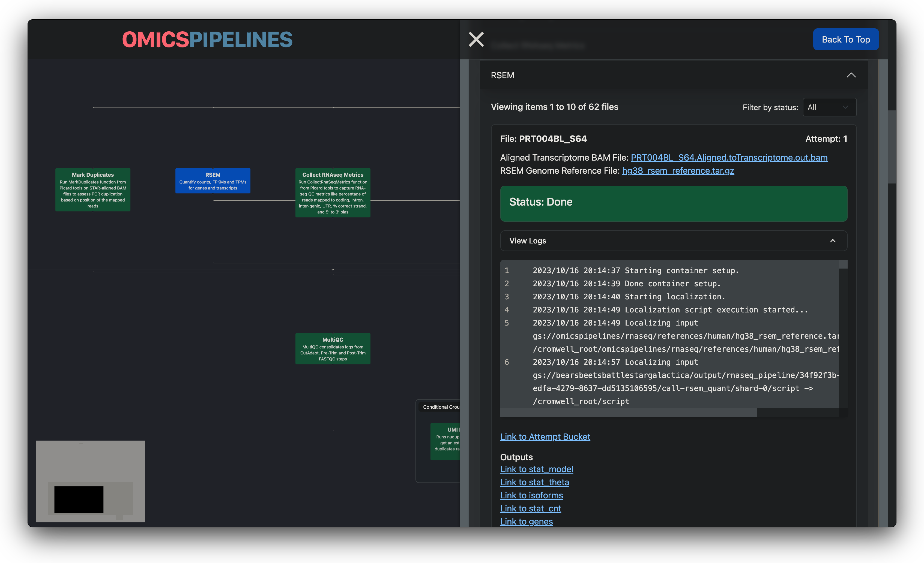
Task: Open Link to stat_cnt output
Action: (x=531, y=509)
